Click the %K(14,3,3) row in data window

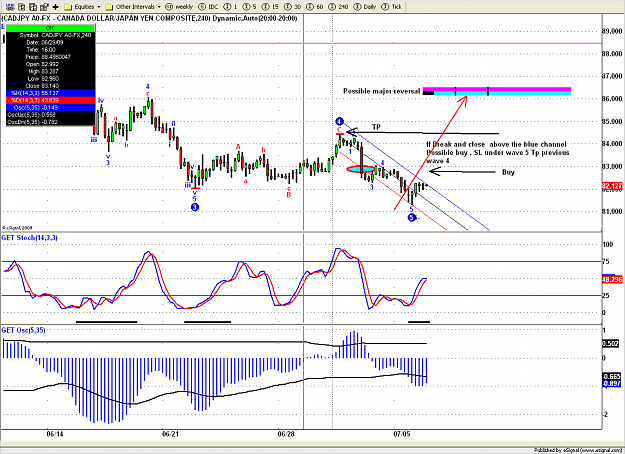point(50,93)
